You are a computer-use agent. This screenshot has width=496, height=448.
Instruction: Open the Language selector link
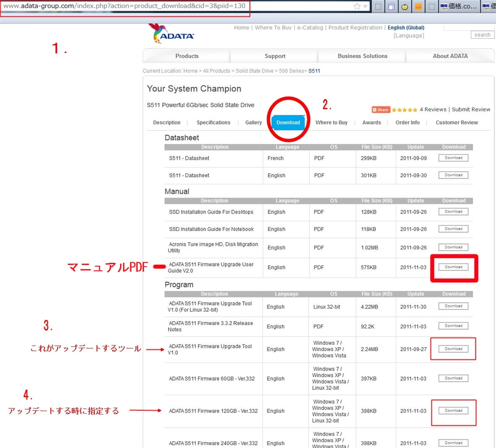coord(408,36)
